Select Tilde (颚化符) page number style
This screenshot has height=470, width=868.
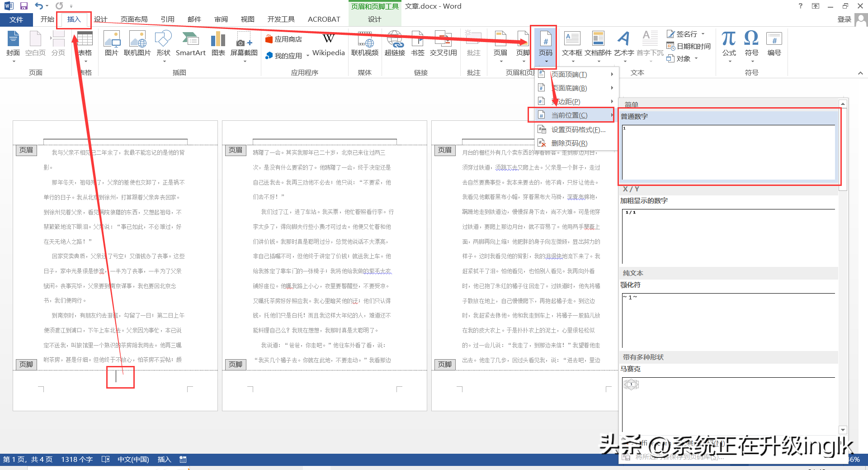(728, 315)
